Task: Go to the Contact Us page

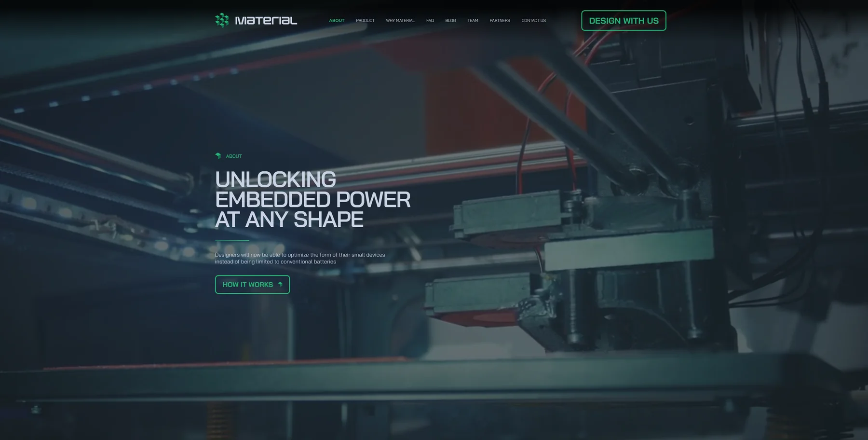Action: click(533, 20)
